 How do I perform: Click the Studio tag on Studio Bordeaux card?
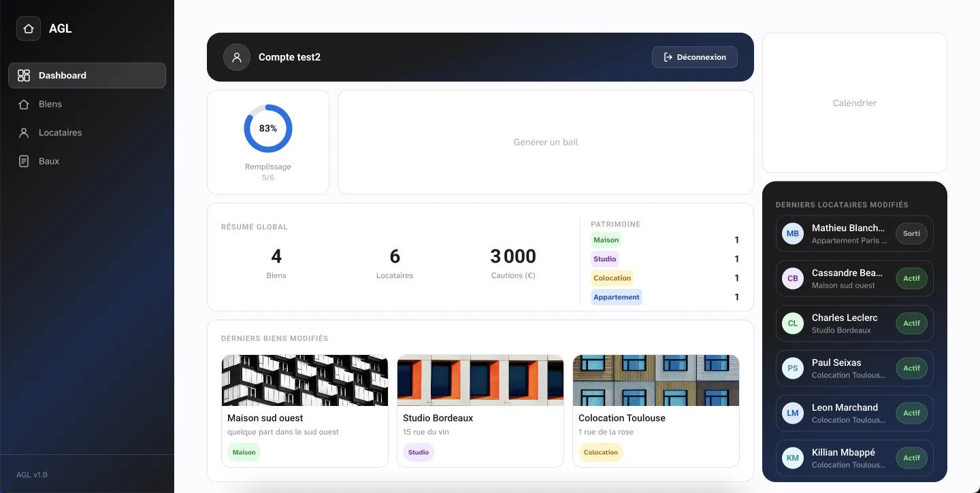point(419,452)
